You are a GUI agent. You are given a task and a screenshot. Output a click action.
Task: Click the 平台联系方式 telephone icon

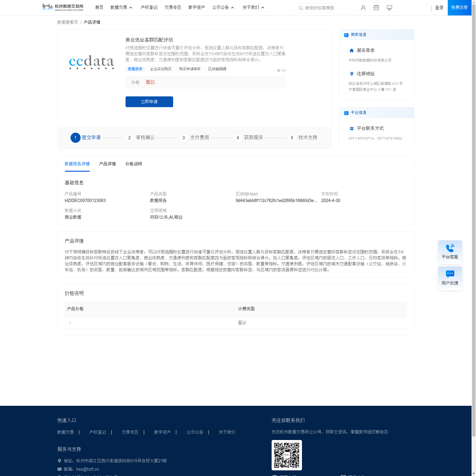(x=352, y=129)
